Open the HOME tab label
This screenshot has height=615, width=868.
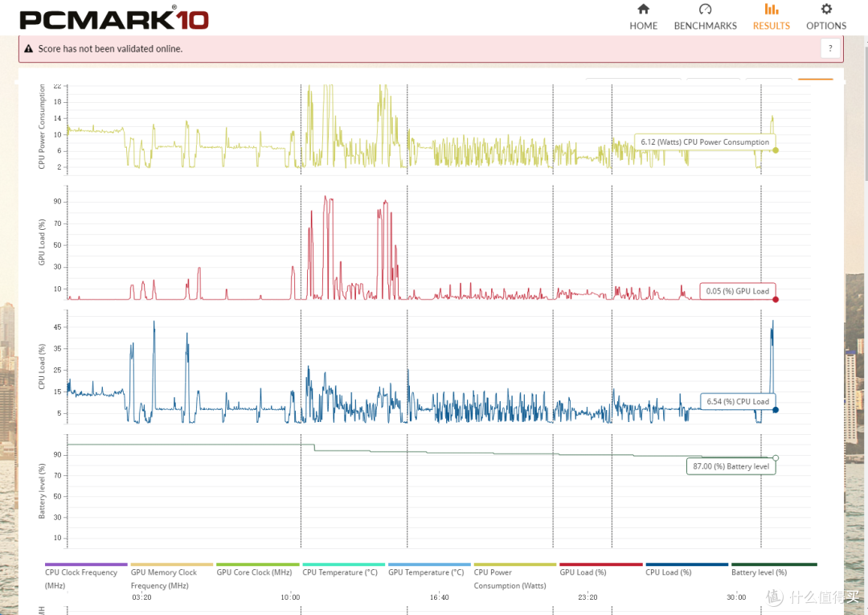[x=643, y=26]
